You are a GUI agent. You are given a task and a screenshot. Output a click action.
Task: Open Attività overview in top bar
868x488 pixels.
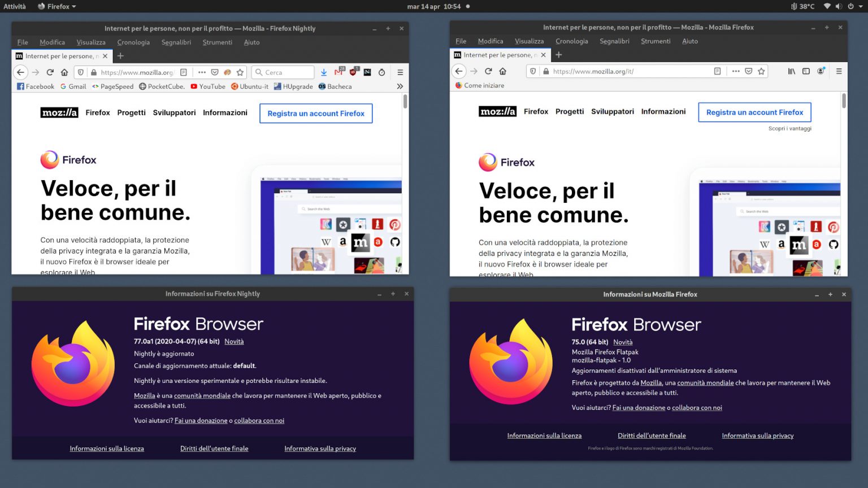15,6
